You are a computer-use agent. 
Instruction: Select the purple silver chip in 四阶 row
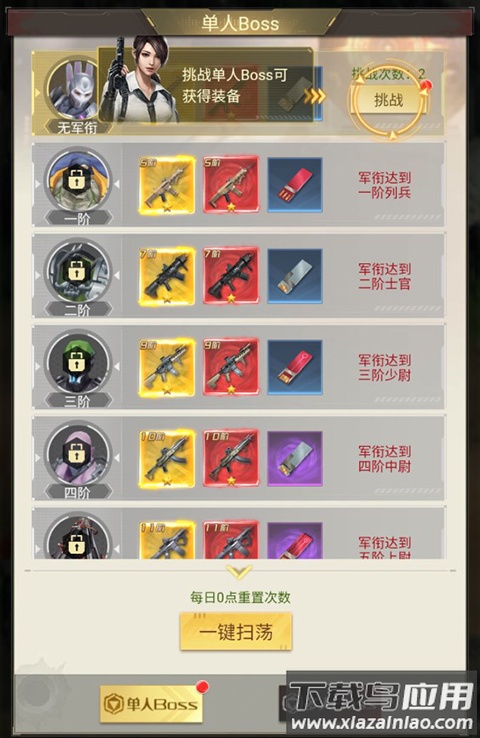[x=295, y=458]
